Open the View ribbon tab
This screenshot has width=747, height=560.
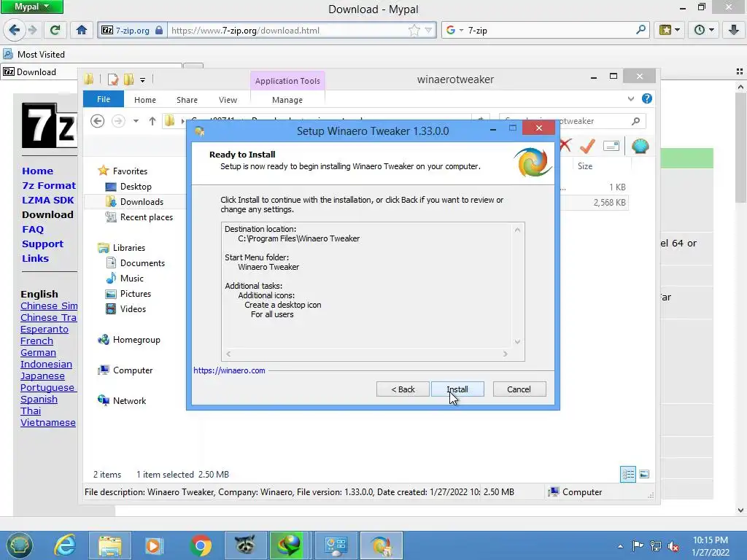(228, 100)
